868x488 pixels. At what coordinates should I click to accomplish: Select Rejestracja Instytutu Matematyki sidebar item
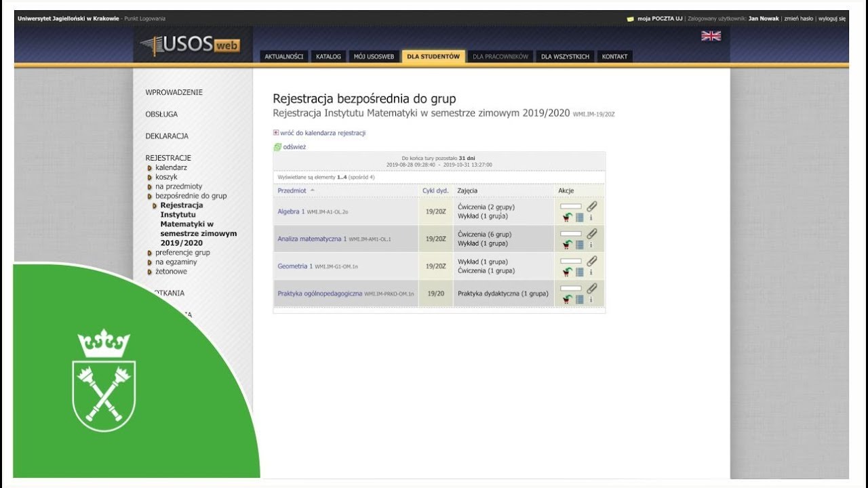click(x=199, y=224)
